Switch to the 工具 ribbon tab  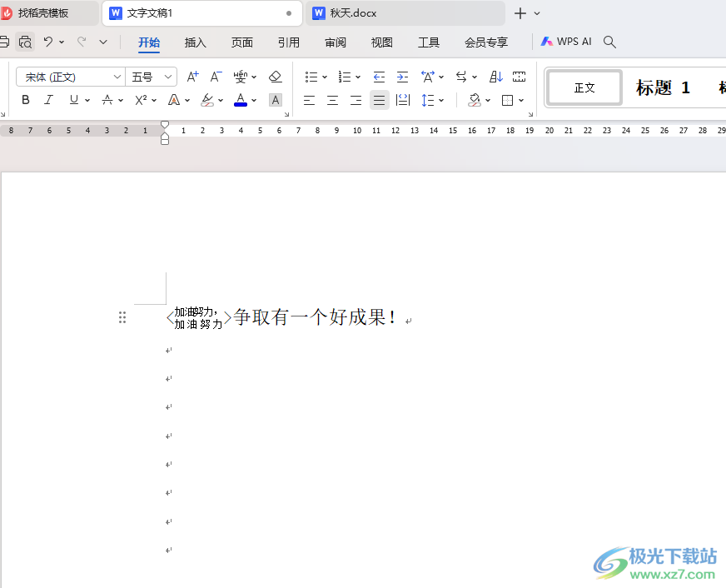(x=429, y=42)
